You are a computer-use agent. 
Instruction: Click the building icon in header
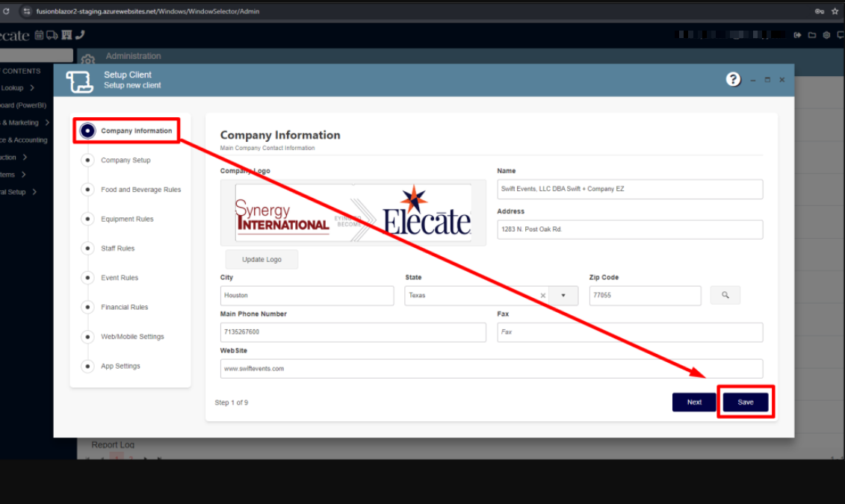[x=66, y=35]
